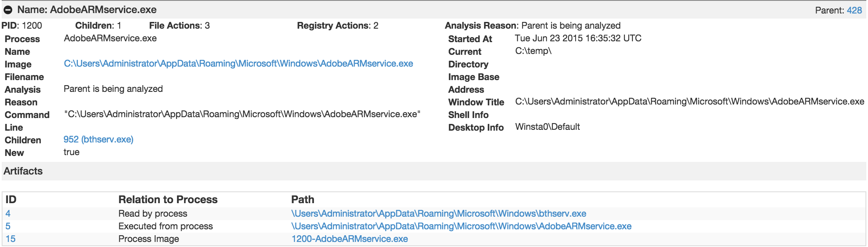
Task: Click the Started At timestamp
Action: 578,38
